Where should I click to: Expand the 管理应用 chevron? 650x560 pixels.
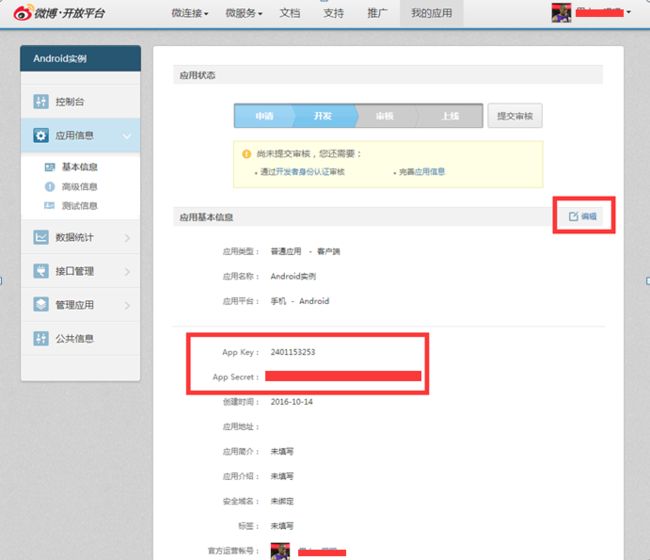127,305
